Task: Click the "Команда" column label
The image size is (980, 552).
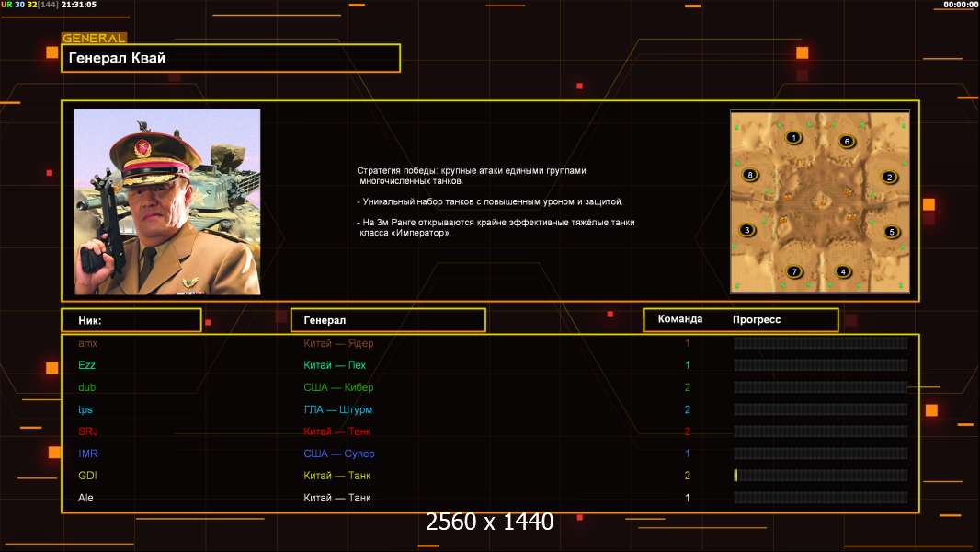Action: tap(680, 319)
